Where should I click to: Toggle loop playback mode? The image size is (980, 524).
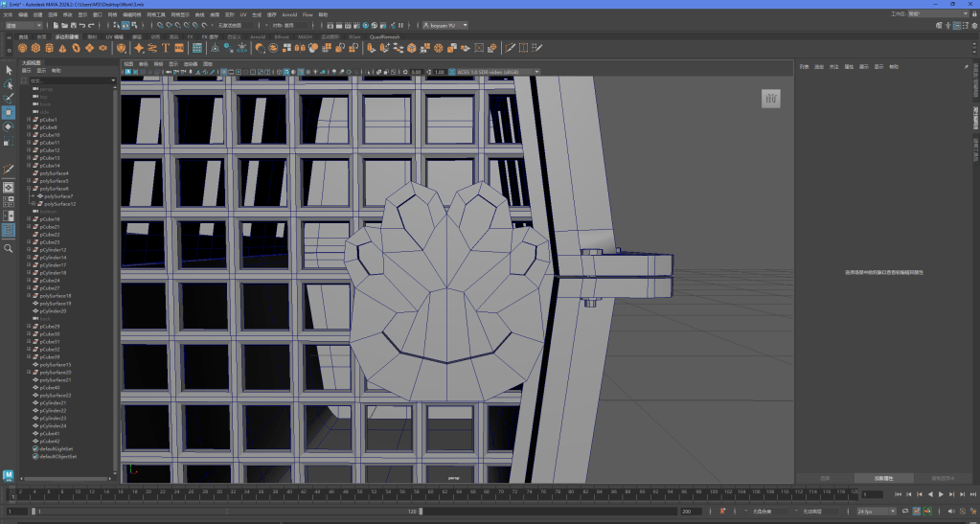point(904,512)
